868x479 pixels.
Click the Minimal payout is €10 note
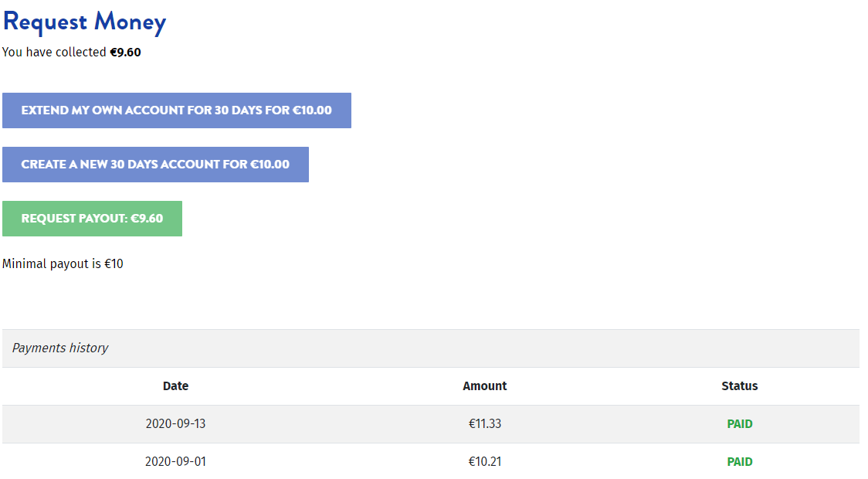click(x=63, y=263)
